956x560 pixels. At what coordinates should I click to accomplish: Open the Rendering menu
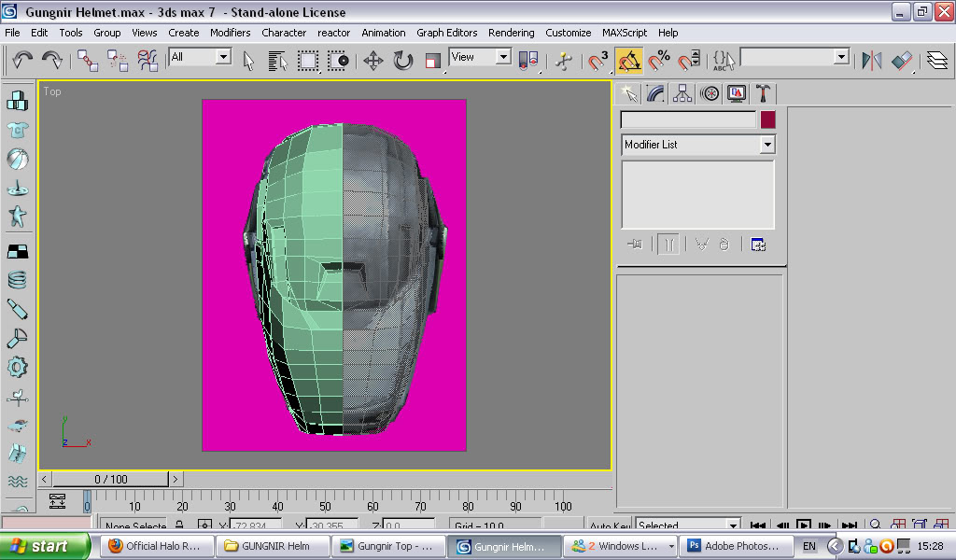pyautogui.click(x=511, y=33)
